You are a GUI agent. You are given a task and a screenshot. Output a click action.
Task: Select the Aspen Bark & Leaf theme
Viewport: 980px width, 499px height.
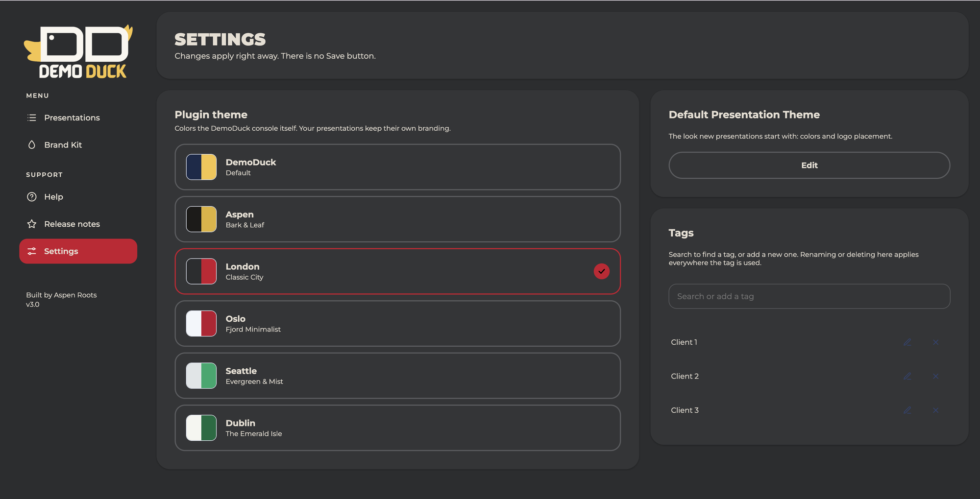[x=397, y=219]
